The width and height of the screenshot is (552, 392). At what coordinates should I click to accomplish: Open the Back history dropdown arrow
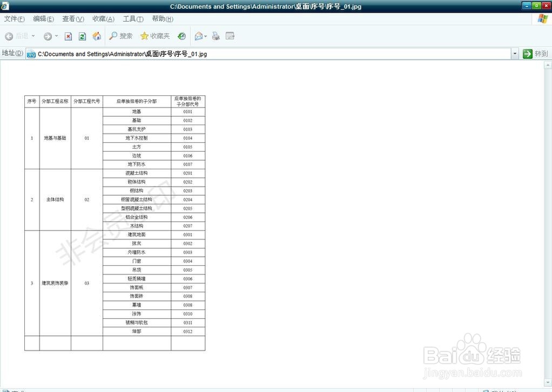coord(34,36)
